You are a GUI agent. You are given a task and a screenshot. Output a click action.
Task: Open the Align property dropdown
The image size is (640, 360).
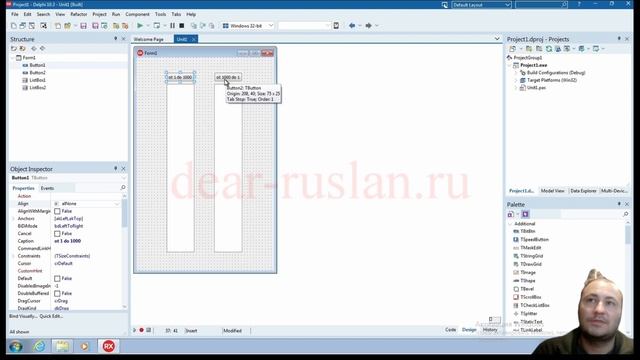117,203
